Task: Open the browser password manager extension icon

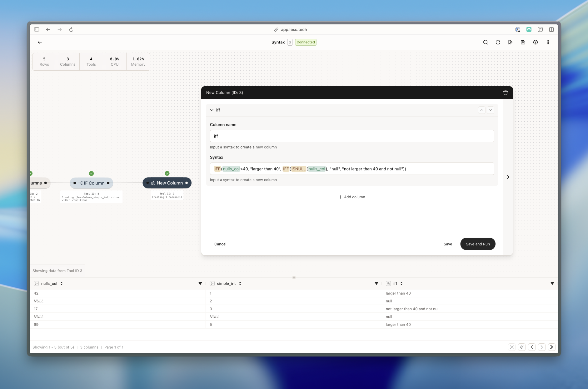Action: (x=518, y=29)
